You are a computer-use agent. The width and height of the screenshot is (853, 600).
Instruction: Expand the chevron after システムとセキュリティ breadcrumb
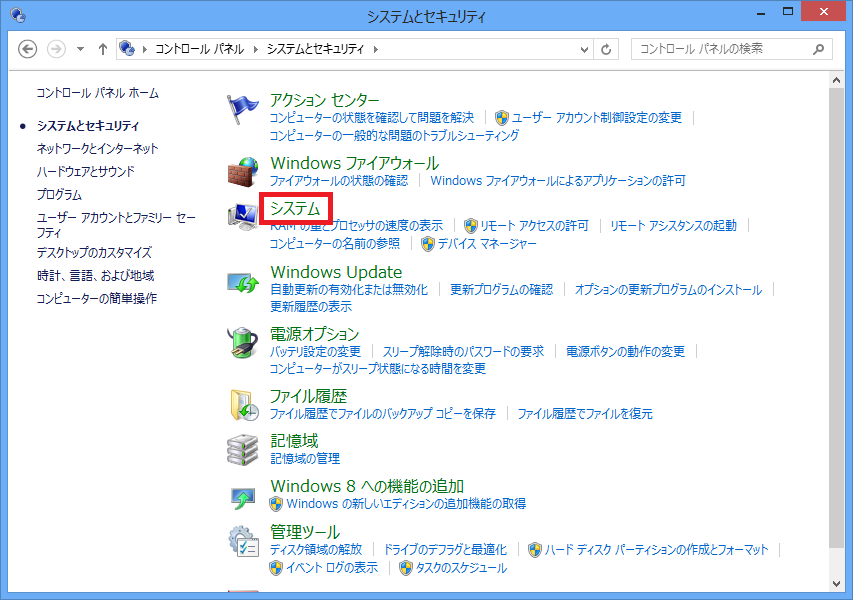[374, 49]
